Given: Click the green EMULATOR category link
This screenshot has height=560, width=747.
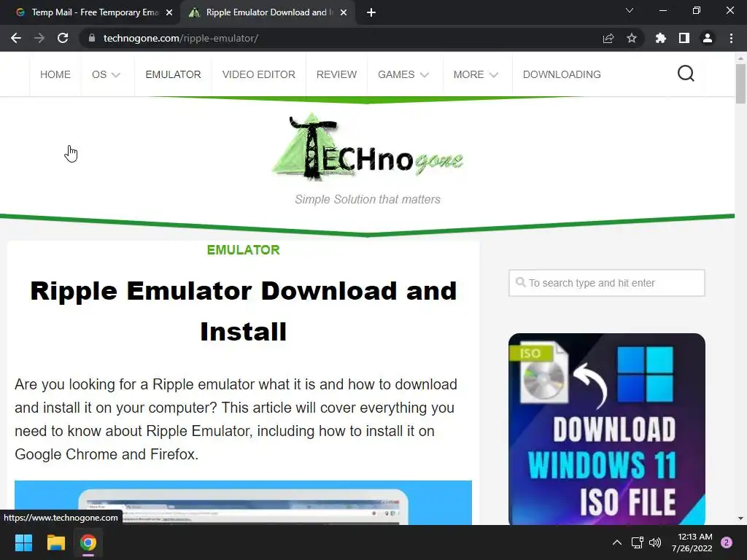Looking at the screenshot, I should [244, 250].
